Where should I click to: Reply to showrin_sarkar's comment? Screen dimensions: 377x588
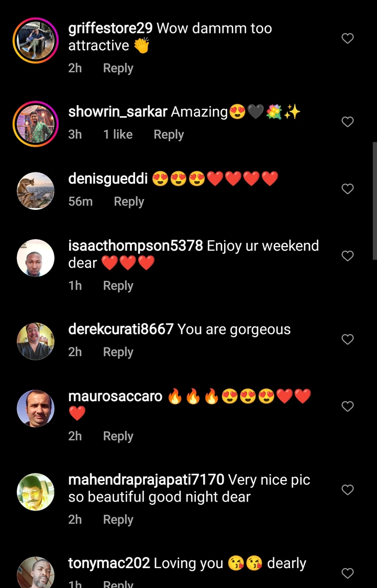[x=169, y=135]
